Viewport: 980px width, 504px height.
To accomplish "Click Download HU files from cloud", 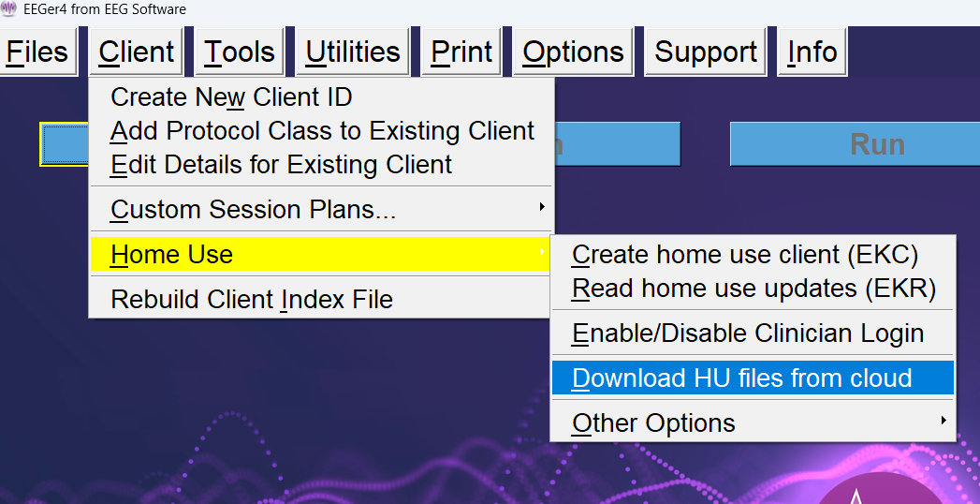I will point(753,378).
